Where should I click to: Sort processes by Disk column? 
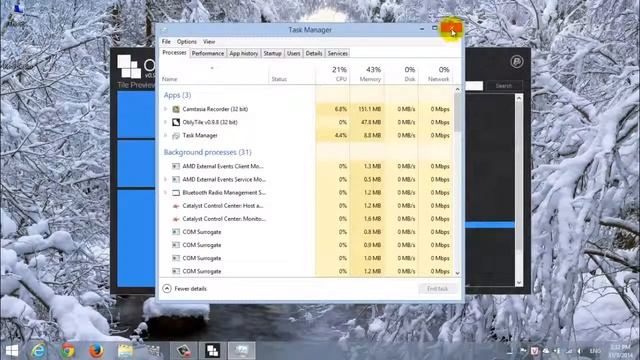point(401,74)
